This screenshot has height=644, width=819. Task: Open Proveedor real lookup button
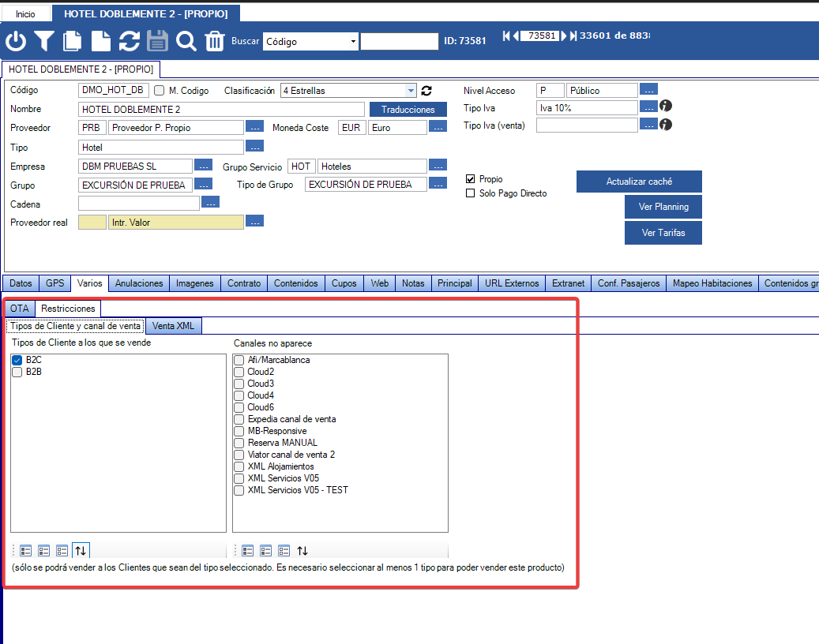point(254,221)
